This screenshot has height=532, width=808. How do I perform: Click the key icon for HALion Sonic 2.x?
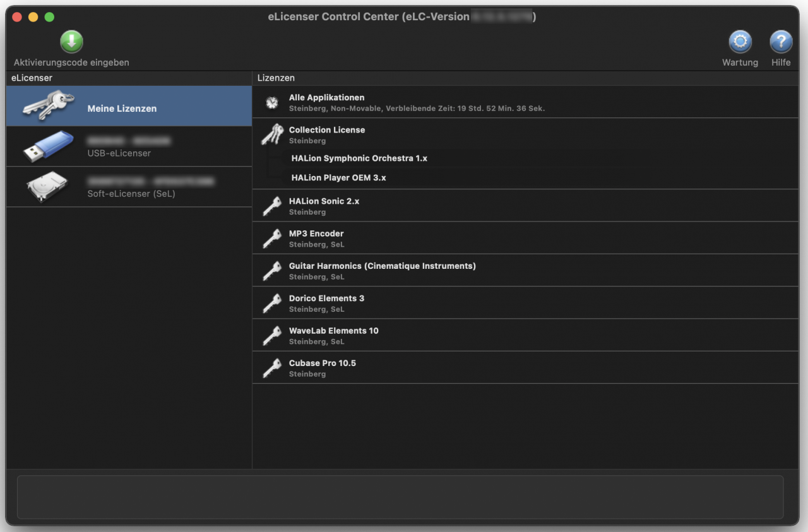pyautogui.click(x=272, y=206)
